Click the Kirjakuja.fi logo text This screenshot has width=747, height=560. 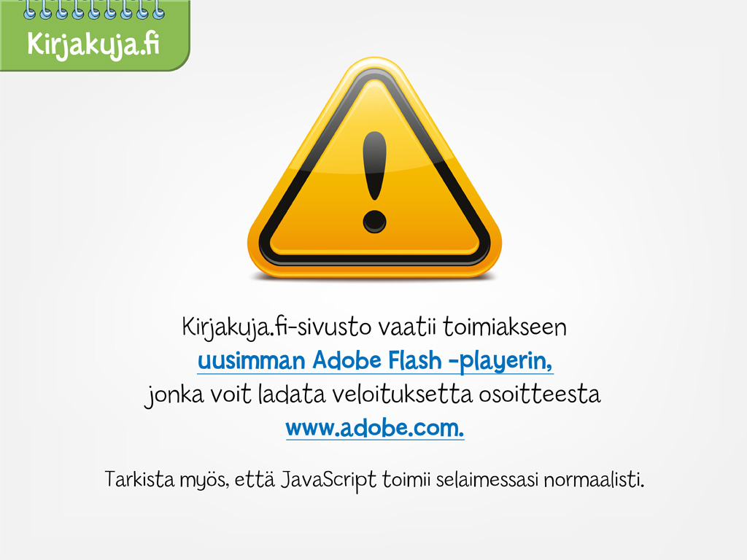pos(93,45)
